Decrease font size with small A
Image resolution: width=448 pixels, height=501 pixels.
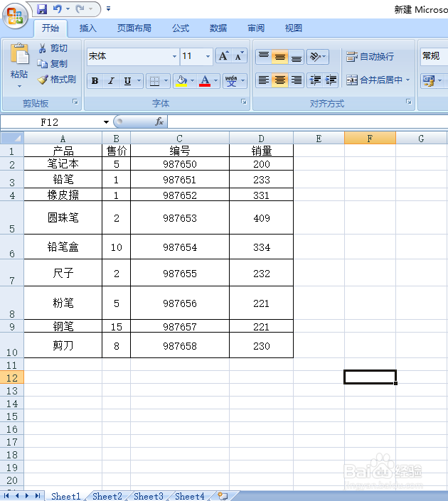(239, 56)
